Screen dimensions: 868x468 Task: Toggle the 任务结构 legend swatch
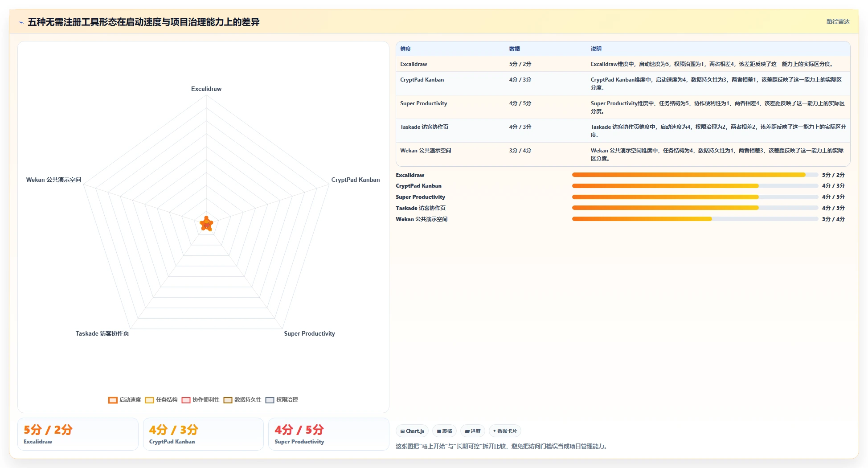(x=149, y=400)
